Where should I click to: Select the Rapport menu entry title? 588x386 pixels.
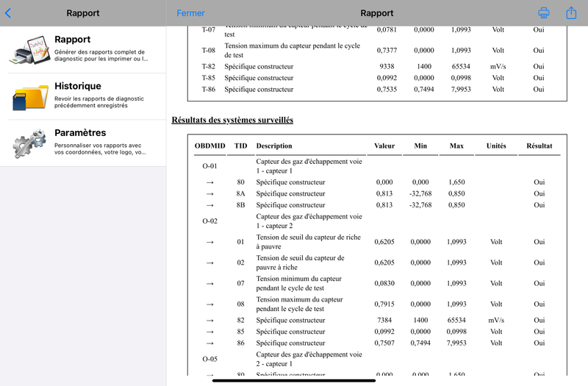72,40
